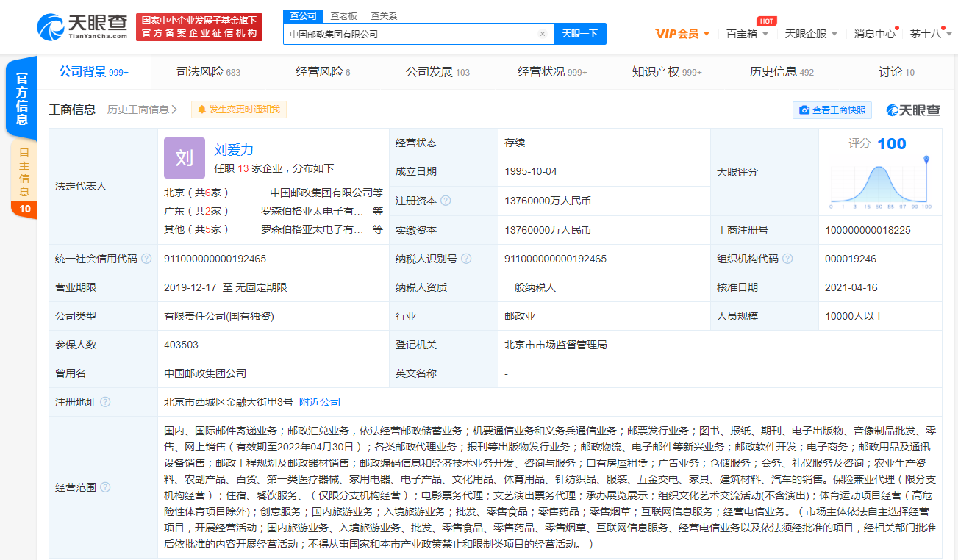
Task: Click the help icon next to 纳税人识别号
Action: coord(466,259)
